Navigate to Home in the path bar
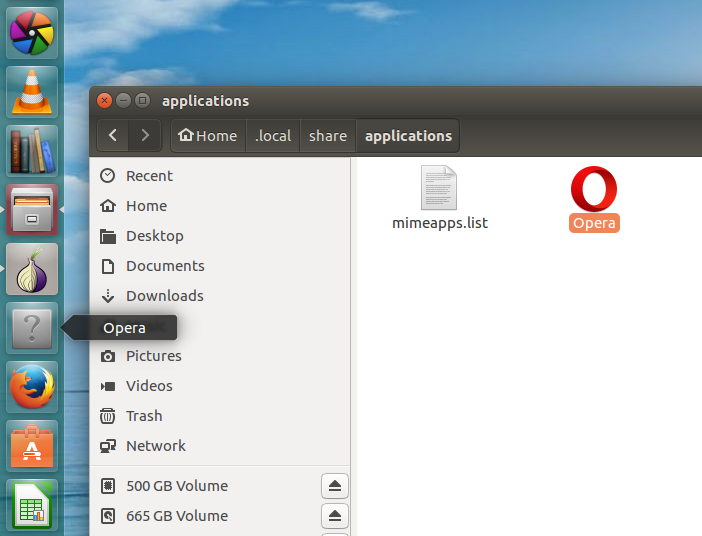702x536 pixels. click(x=208, y=136)
